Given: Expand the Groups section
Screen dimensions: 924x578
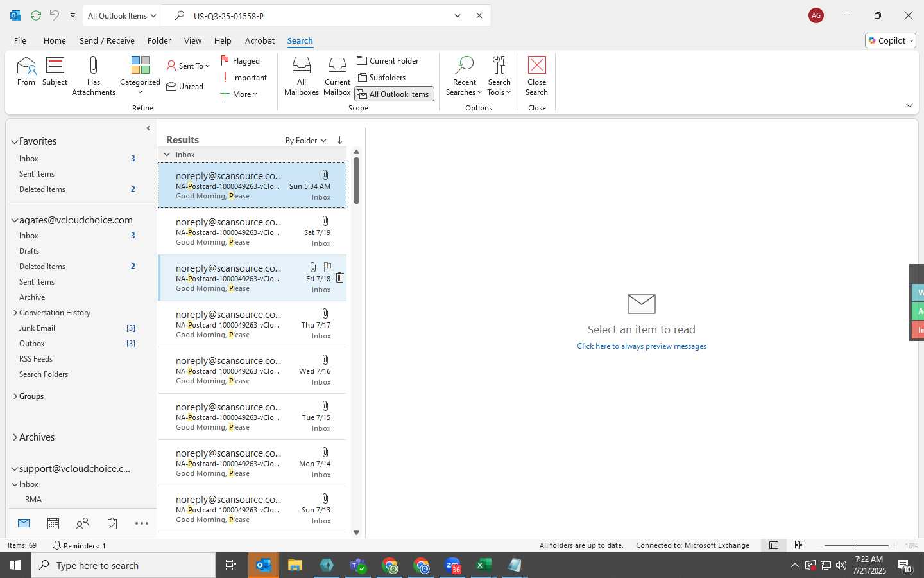Looking at the screenshot, I should (x=15, y=396).
